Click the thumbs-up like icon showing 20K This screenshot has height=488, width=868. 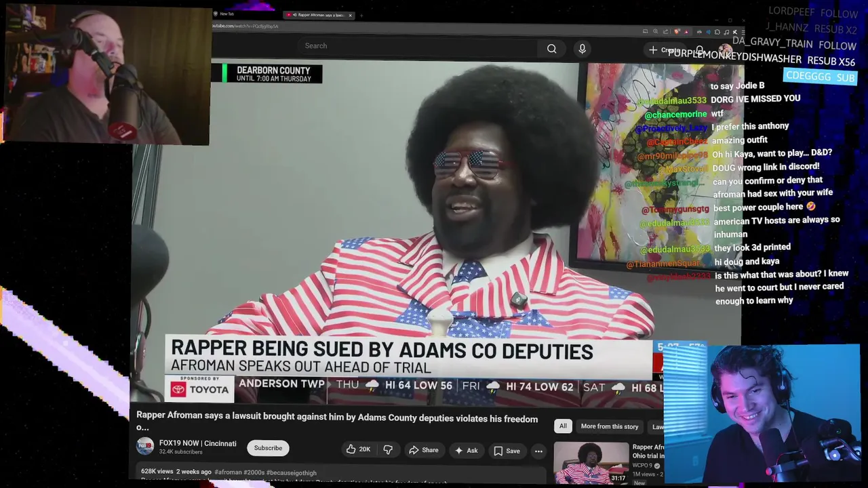pos(359,450)
